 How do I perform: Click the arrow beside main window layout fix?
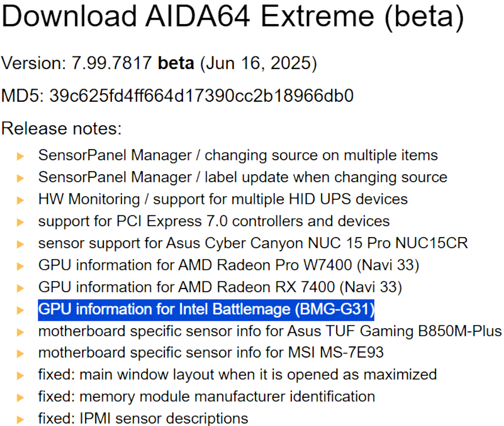point(20,376)
